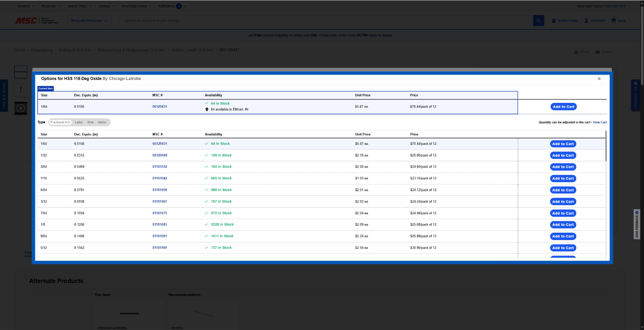The width and height of the screenshot is (644, 330).
Task: Click the blue search magnifier button
Action: point(538,21)
